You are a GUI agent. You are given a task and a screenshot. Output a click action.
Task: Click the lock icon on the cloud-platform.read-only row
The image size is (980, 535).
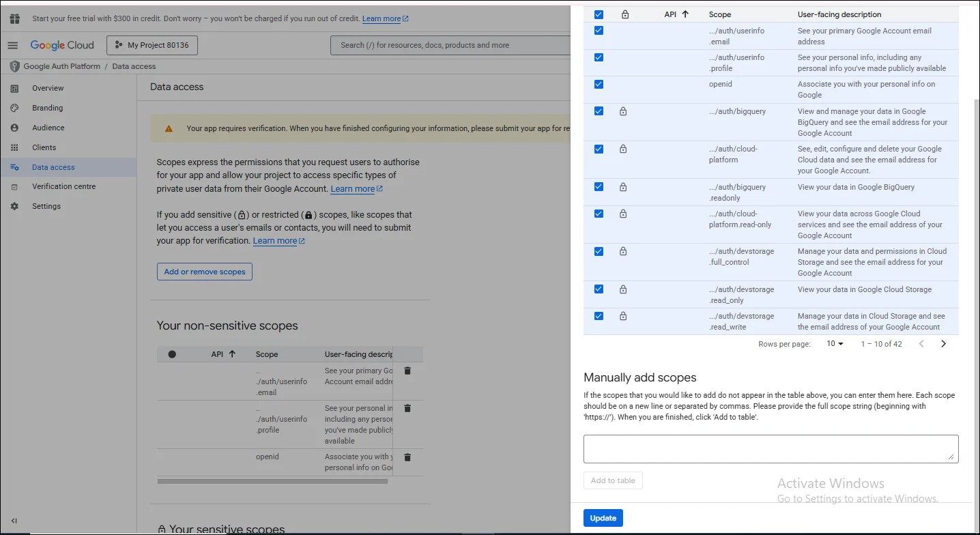pos(623,214)
